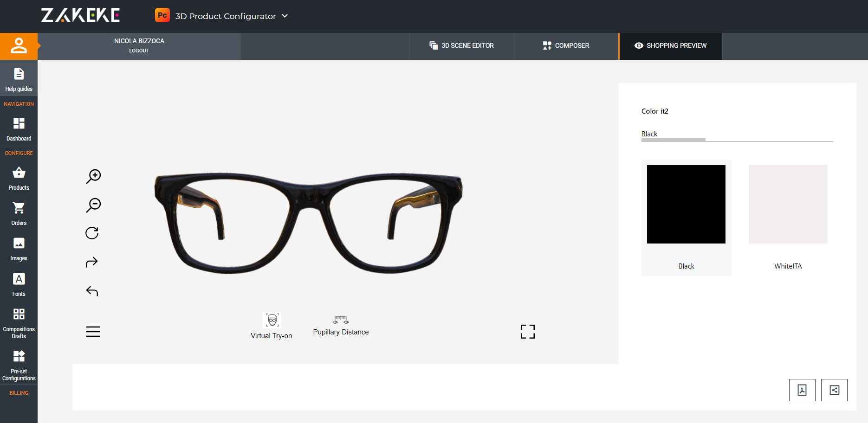Click the Color it2 attribute label

655,111
